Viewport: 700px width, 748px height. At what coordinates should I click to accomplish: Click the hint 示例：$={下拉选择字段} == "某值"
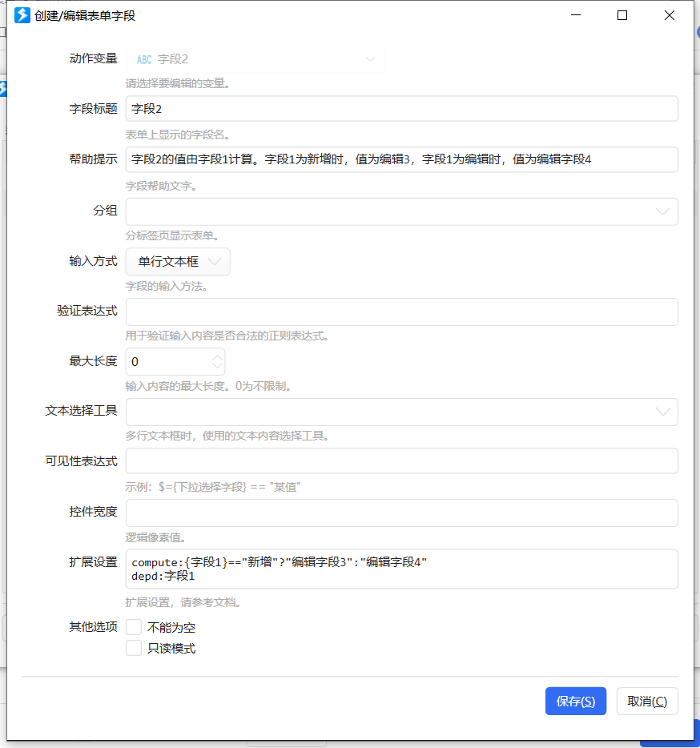coord(213,487)
